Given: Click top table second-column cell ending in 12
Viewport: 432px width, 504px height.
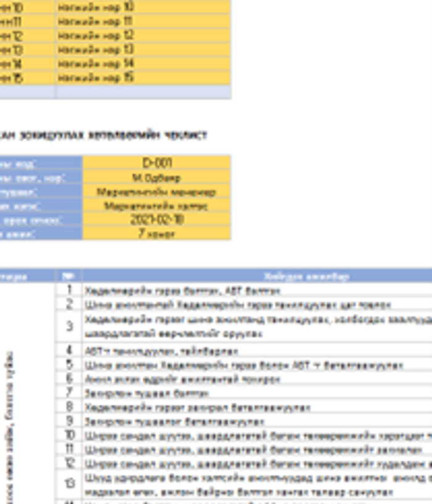Looking at the screenshot, I should [143, 35].
